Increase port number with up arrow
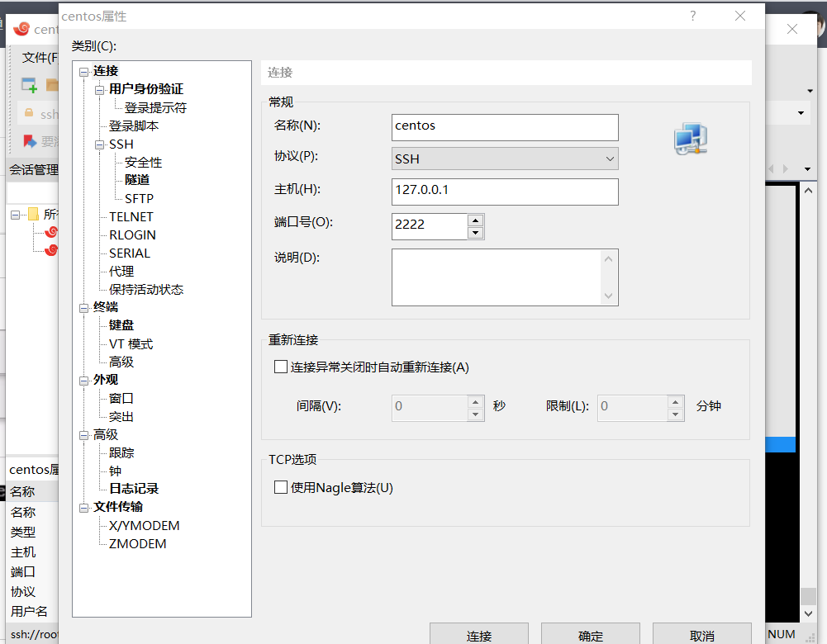 click(475, 220)
